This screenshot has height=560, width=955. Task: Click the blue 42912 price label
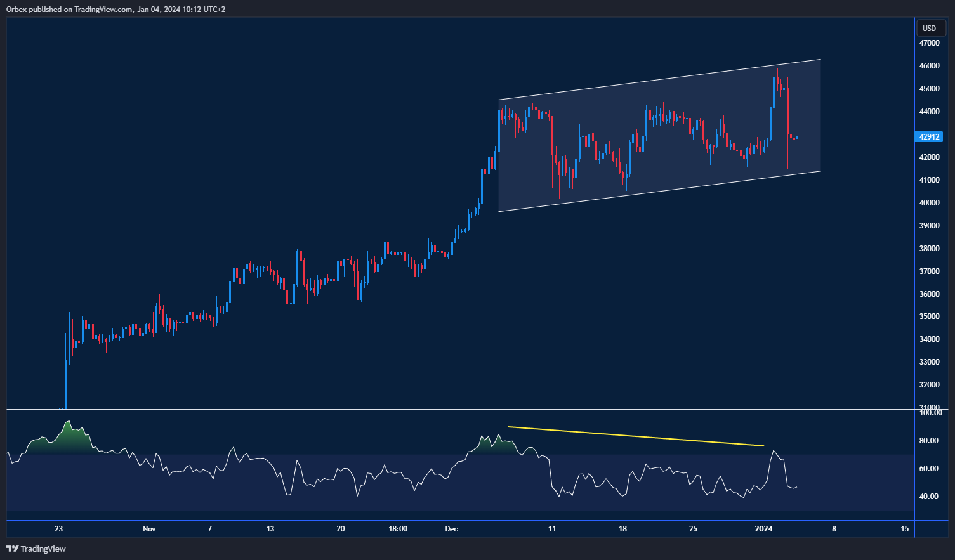[x=929, y=136]
